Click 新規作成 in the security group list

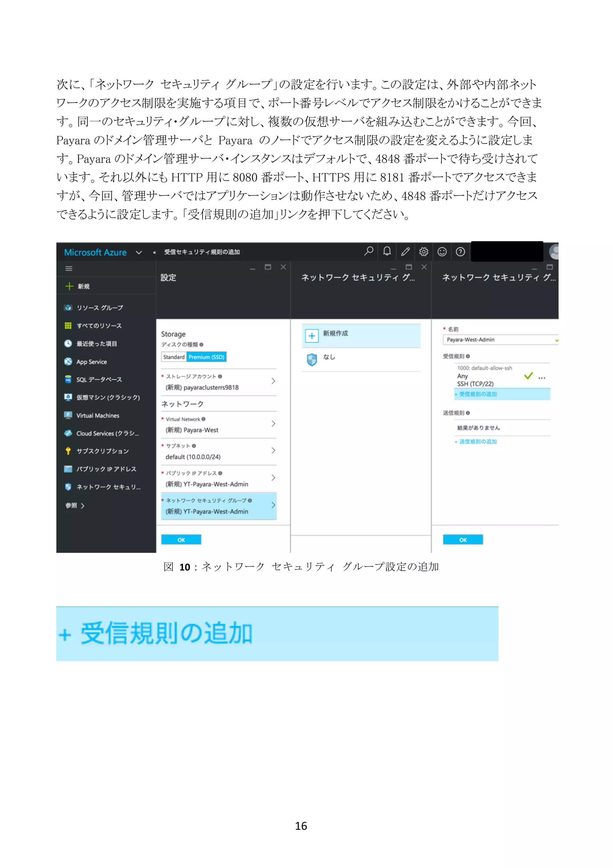pyautogui.click(x=361, y=336)
